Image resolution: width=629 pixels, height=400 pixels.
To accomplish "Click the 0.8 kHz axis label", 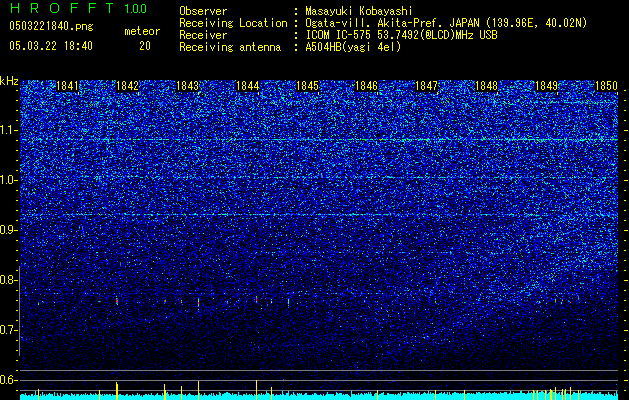I will pos(9,280).
